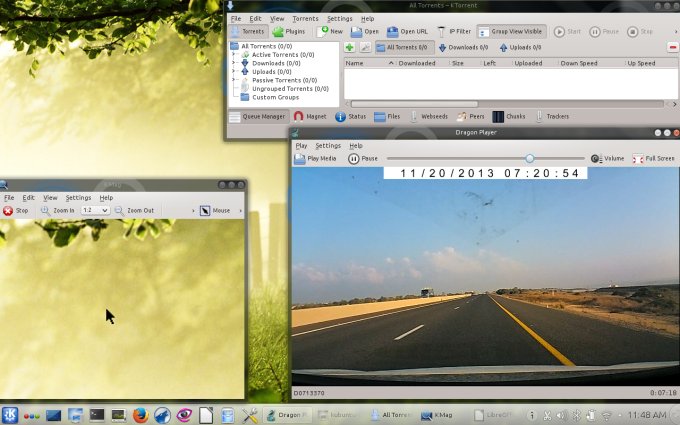Click Play Media in Dragon Player

(x=315, y=159)
